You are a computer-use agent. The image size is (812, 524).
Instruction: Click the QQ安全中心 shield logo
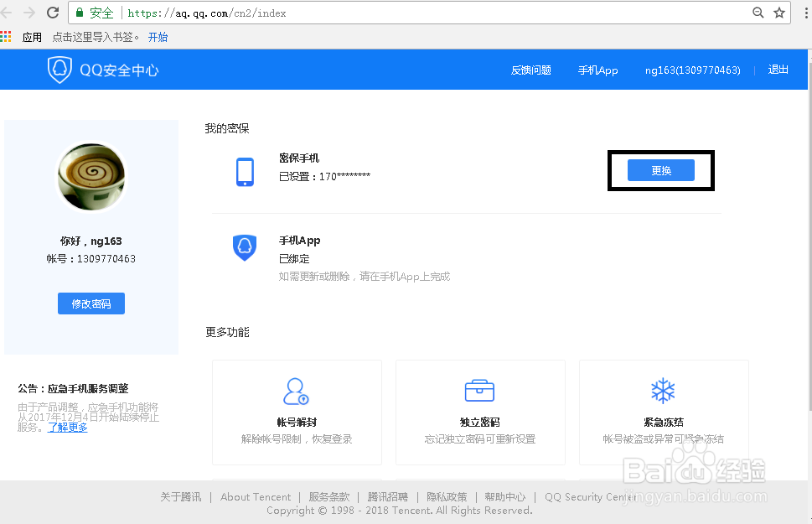coord(59,70)
